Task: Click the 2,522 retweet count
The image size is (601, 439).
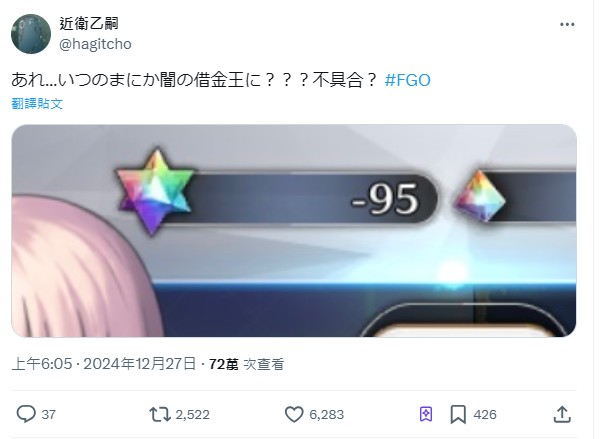Action: pyautogui.click(x=192, y=414)
